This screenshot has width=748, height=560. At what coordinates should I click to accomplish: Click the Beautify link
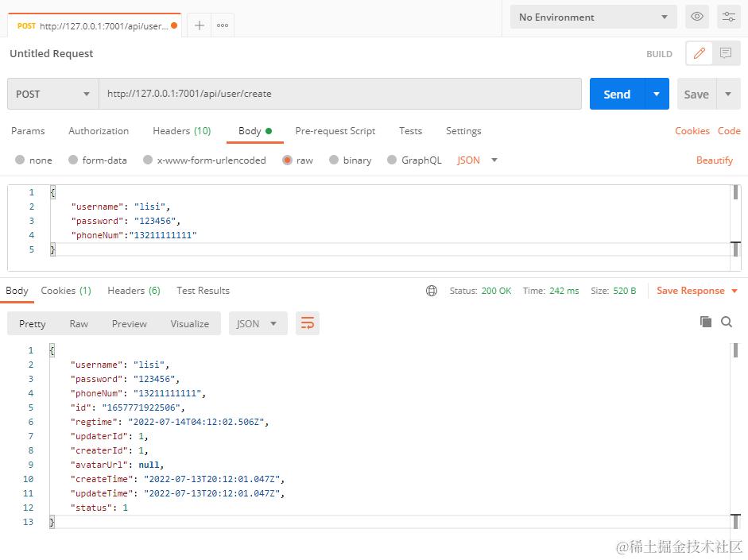tap(714, 160)
